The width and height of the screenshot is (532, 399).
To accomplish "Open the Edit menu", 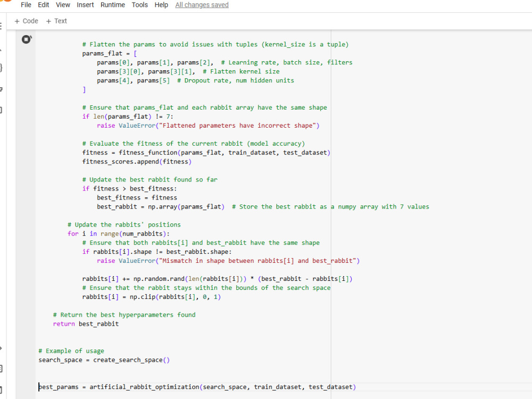I will click(x=44, y=5).
